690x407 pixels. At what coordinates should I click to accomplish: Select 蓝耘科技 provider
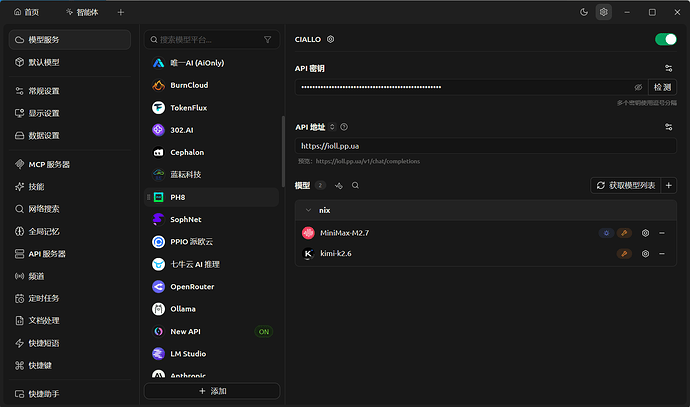point(212,175)
